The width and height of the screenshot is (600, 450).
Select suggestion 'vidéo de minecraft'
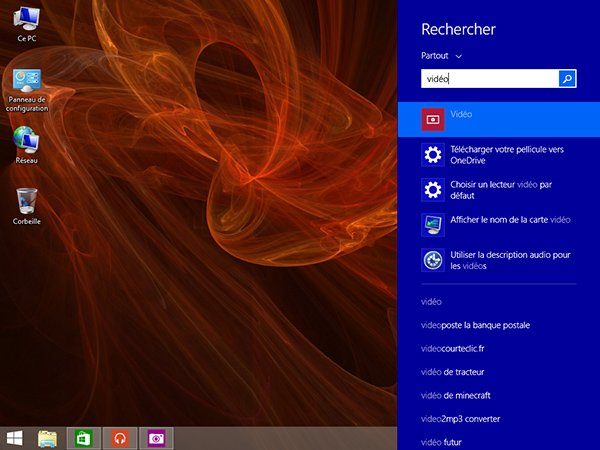[x=455, y=395]
